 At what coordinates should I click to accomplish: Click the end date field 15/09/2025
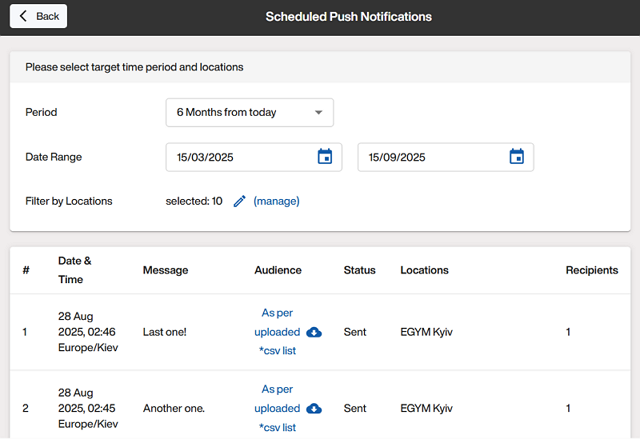pos(432,157)
